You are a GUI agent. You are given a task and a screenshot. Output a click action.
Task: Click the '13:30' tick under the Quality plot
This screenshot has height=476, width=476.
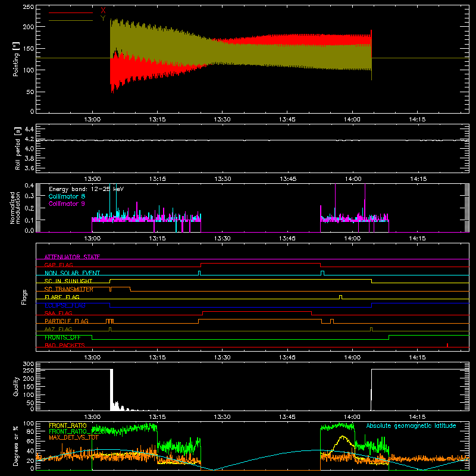[x=222, y=417]
